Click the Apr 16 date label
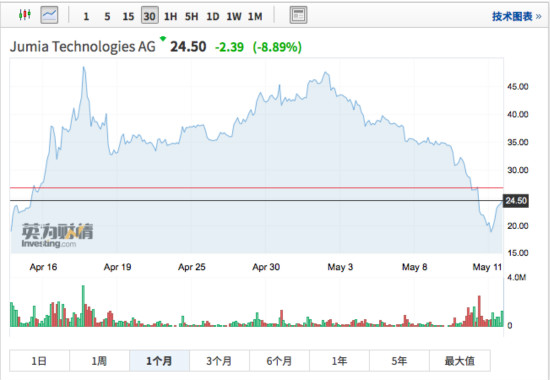This screenshot has width=550, height=380. (43, 267)
